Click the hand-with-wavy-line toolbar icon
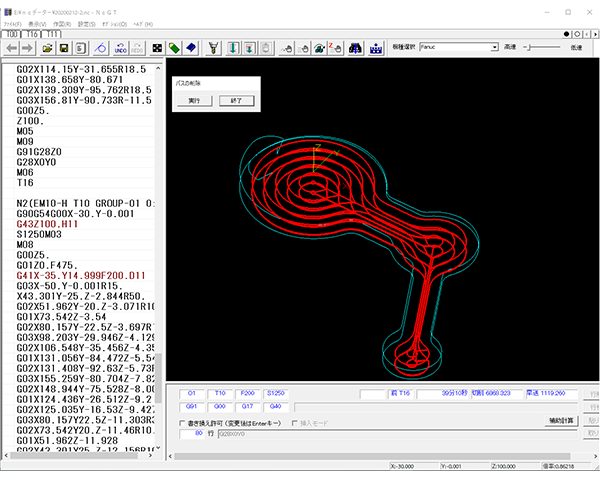This screenshot has height=480, width=600. tap(286, 48)
